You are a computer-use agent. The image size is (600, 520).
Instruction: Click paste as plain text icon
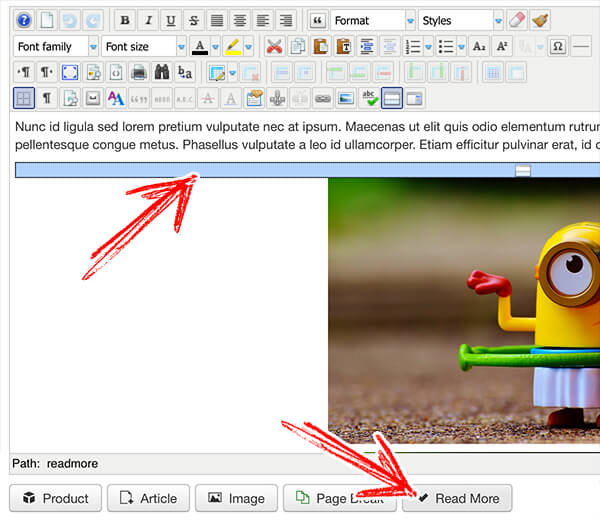click(x=344, y=47)
